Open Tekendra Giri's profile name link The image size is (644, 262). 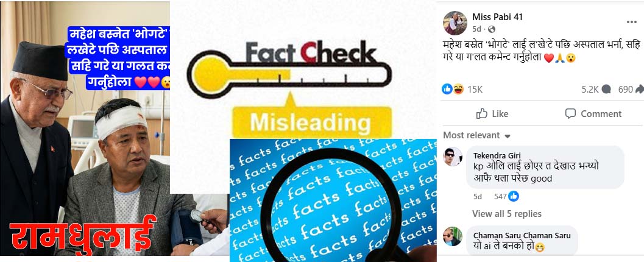(x=497, y=155)
